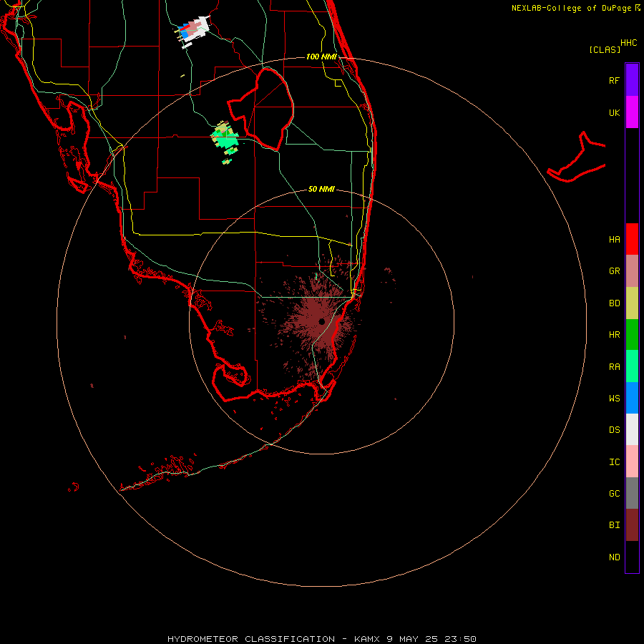This screenshot has height=644, width=644.
Task: Click the RA legend label
Action: 614,367
